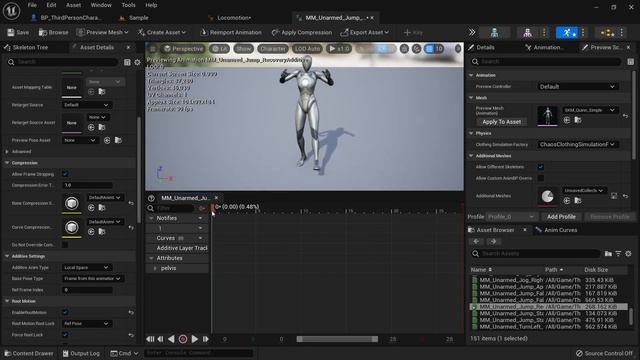
Task: Collapse the Compression section
Action: 7,163
